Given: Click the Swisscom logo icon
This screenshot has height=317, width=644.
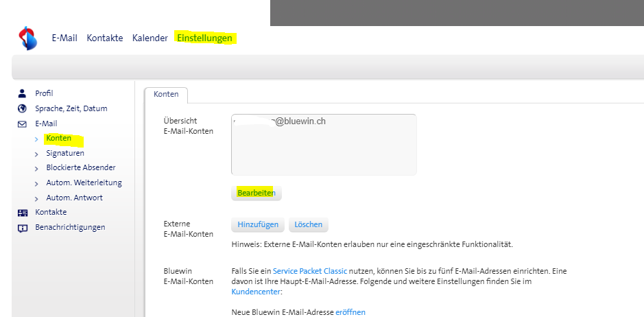Looking at the screenshot, I should [28, 38].
